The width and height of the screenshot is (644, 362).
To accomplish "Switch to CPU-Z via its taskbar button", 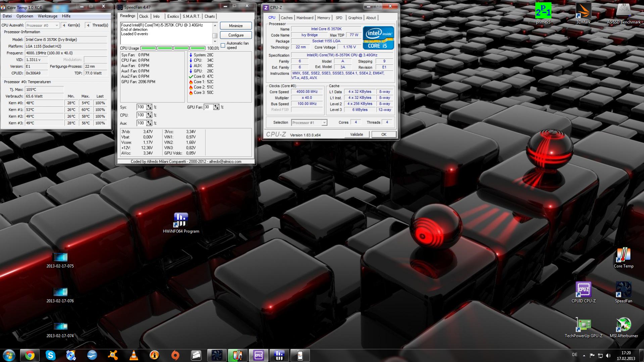I will point(259,355).
